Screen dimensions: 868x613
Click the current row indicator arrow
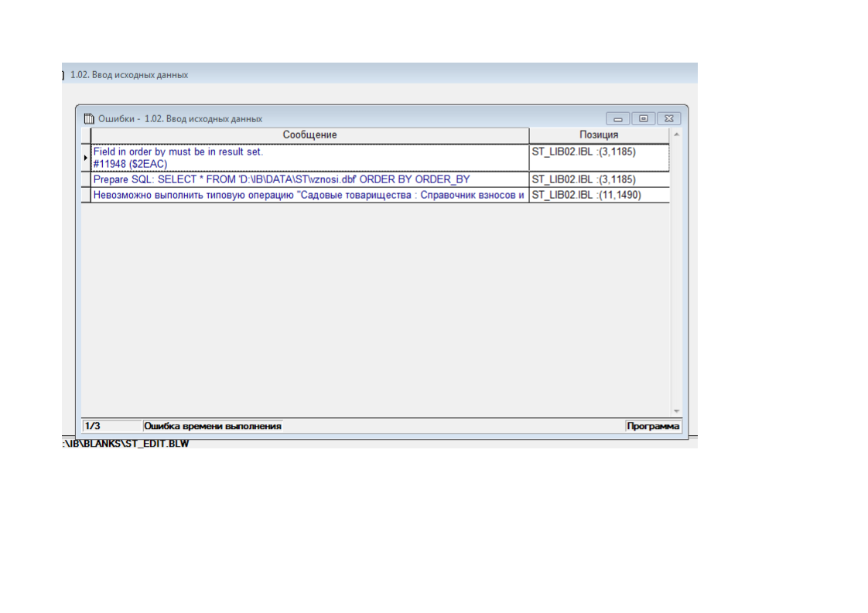[x=86, y=158]
